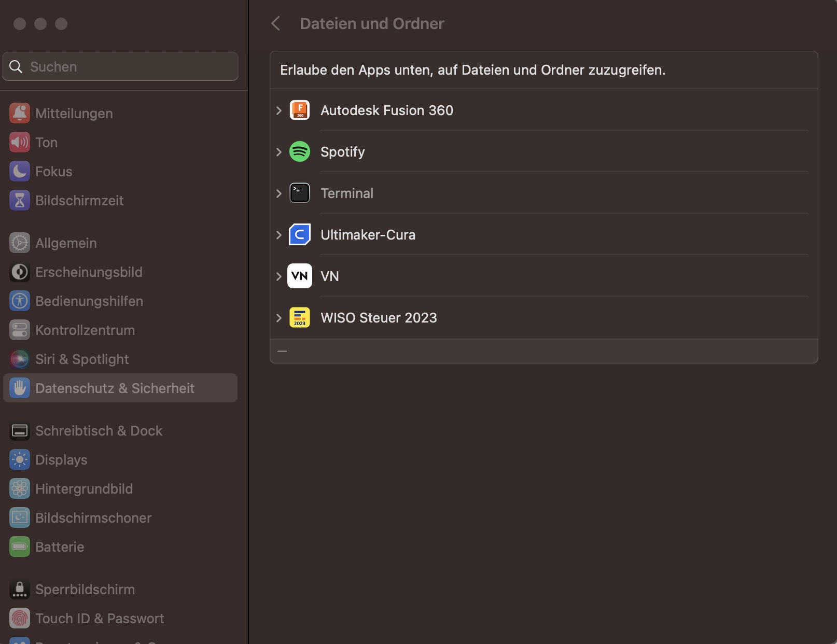Expand the VN permissions row

click(x=279, y=276)
